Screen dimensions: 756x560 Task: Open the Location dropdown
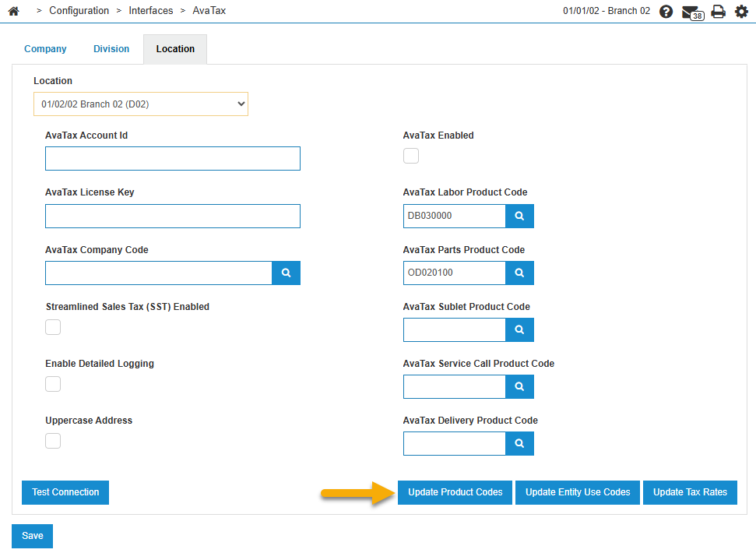click(141, 104)
